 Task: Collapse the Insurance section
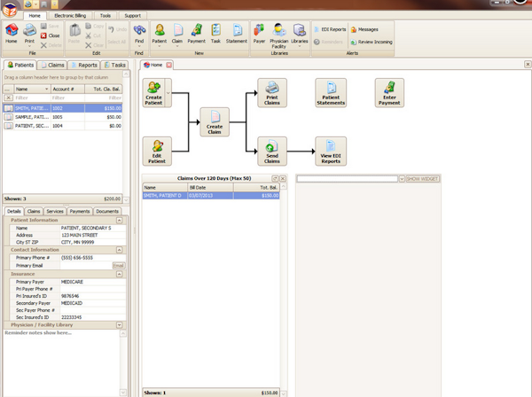coord(119,274)
